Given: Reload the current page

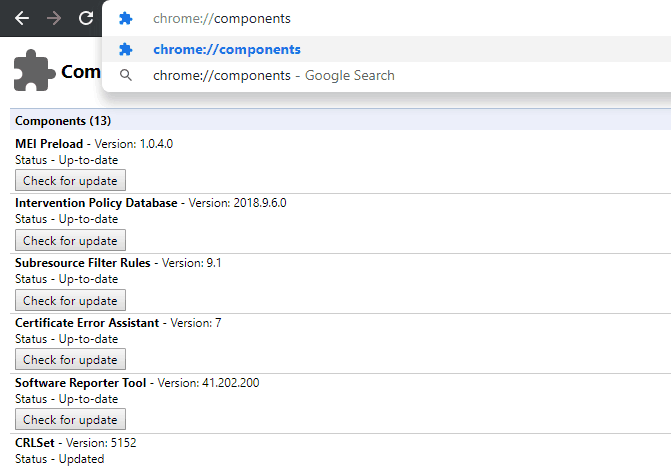Looking at the screenshot, I should click(x=86, y=18).
